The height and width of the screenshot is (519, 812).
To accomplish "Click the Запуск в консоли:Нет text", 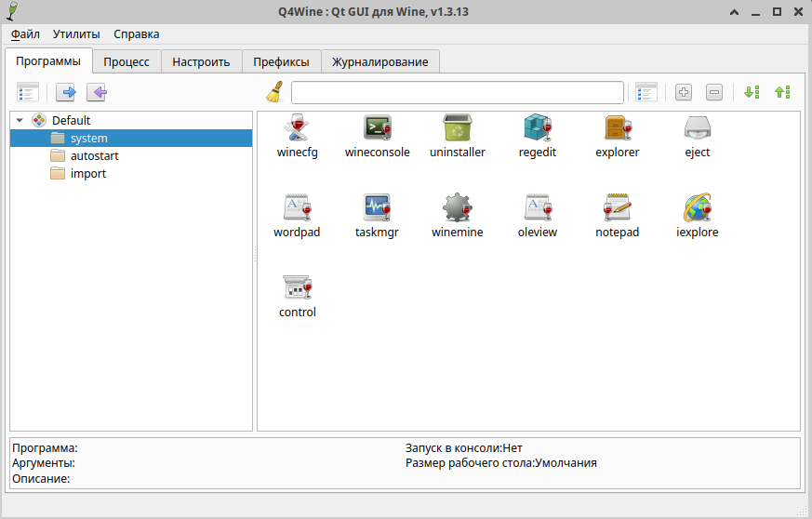I will pos(463,448).
